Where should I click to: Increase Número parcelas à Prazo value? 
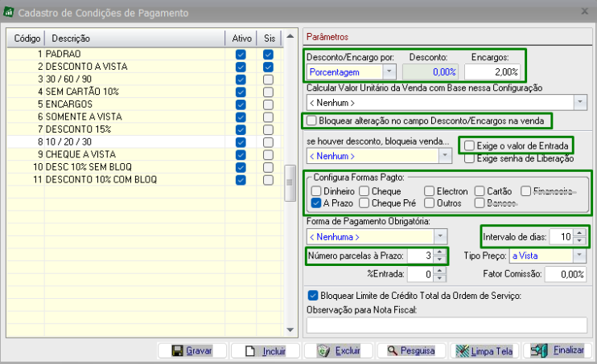click(440, 252)
